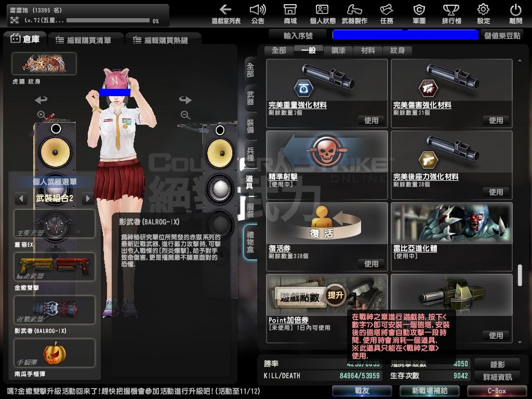Viewport: 532px width, 399px height.
Task: Use the turret item at bottom right
Action: pyautogui.click(x=496, y=336)
